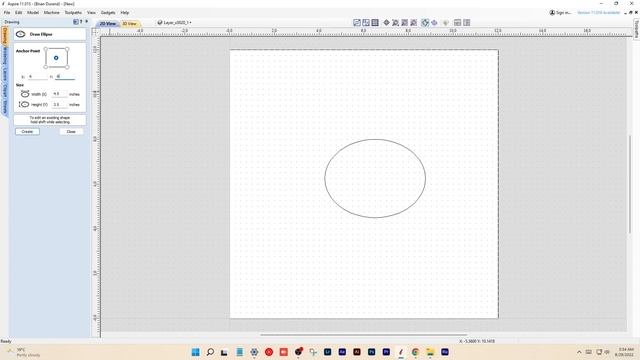Image resolution: width=640 pixels, height=360 pixels.
Task: Click the Chrome icon in taskbar
Action: point(416,352)
